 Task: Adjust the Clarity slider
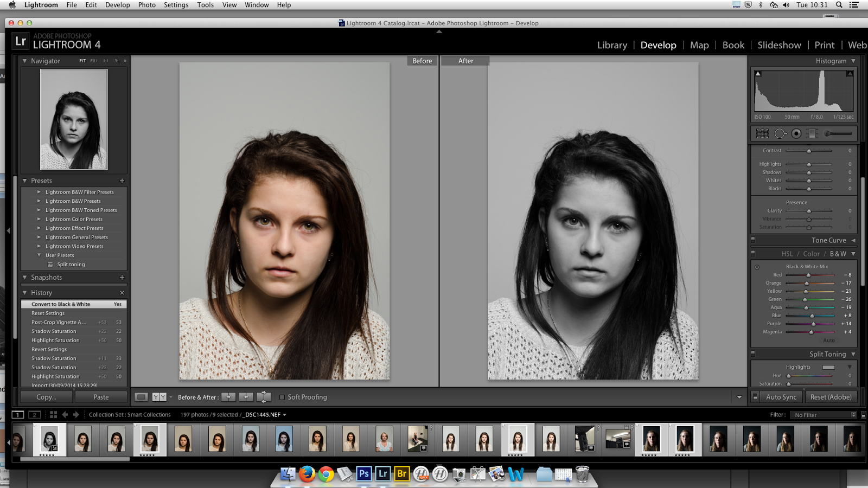click(809, 211)
